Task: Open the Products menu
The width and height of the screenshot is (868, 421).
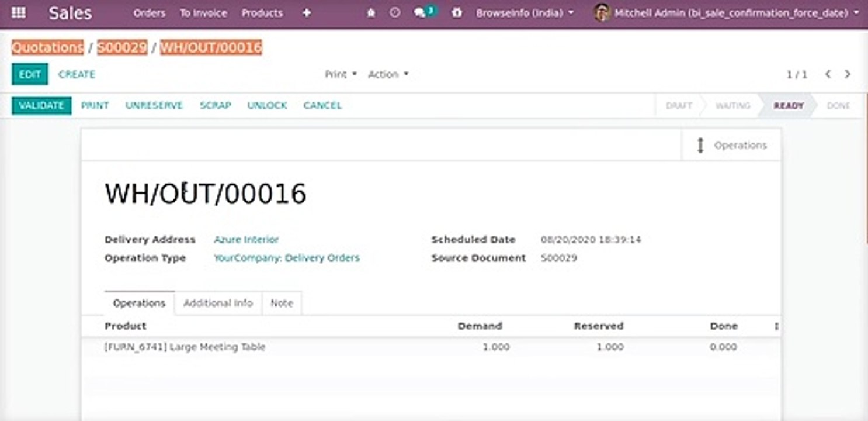Action: pyautogui.click(x=262, y=13)
